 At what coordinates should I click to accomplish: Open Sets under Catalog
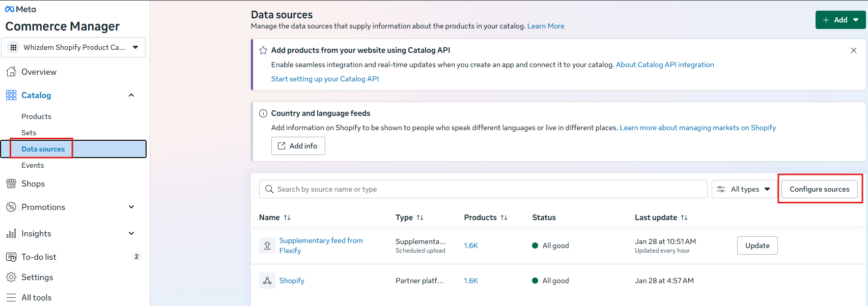(29, 133)
